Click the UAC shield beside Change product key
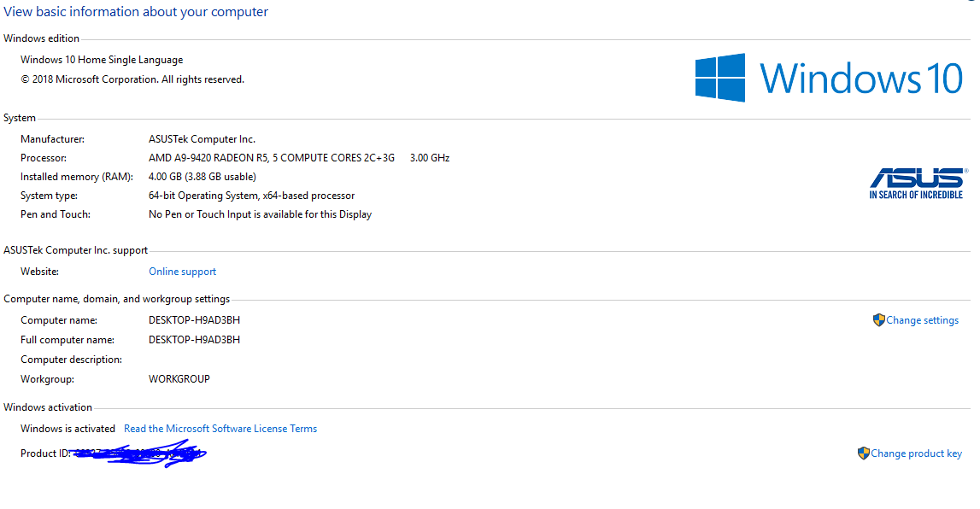 864,453
